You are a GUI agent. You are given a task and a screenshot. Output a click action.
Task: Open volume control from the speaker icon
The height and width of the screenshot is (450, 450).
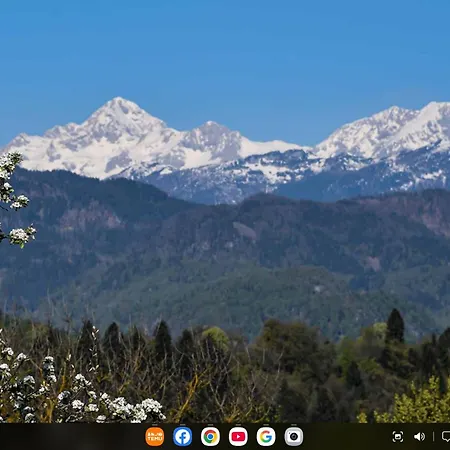click(x=419, y=437)
